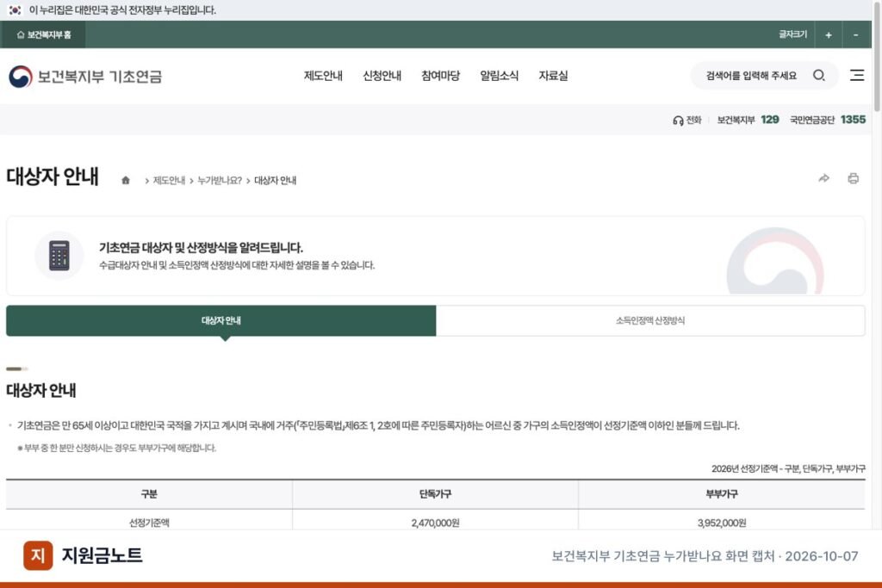Viewport: 882px width, 588px height.
Task: Click the magnifier search icon
Action: pos(819,75)
